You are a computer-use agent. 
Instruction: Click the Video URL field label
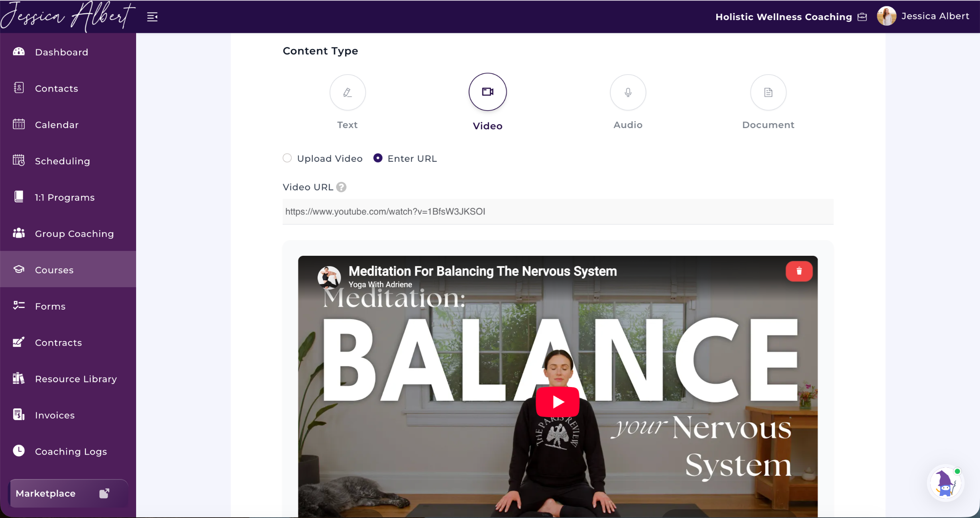308,187
